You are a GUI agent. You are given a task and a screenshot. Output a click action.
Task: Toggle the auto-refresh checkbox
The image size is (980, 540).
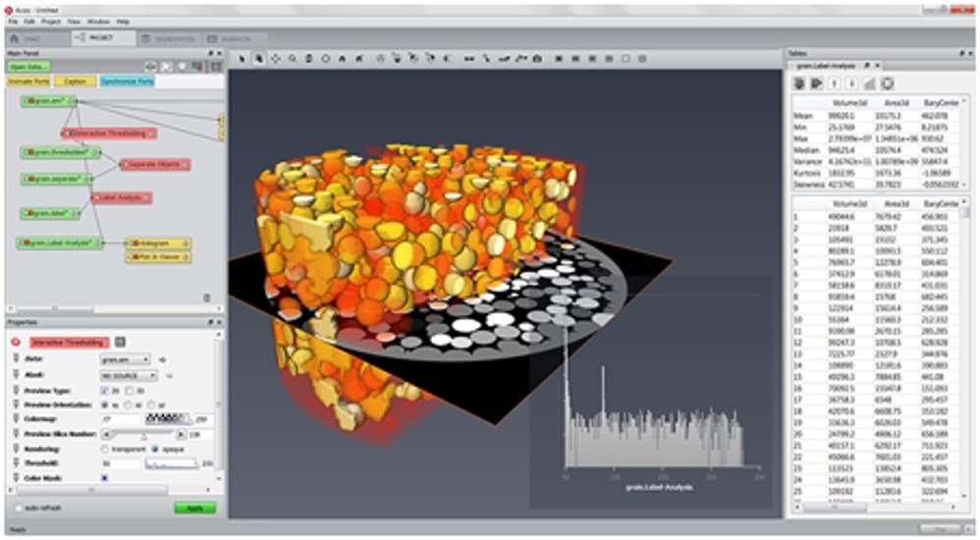(20, 509)
